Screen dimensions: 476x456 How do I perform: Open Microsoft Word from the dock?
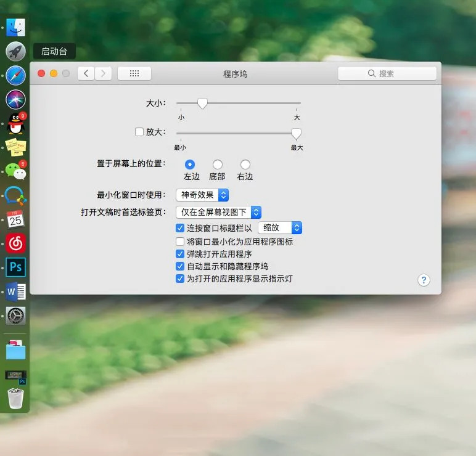coord(15,291)
